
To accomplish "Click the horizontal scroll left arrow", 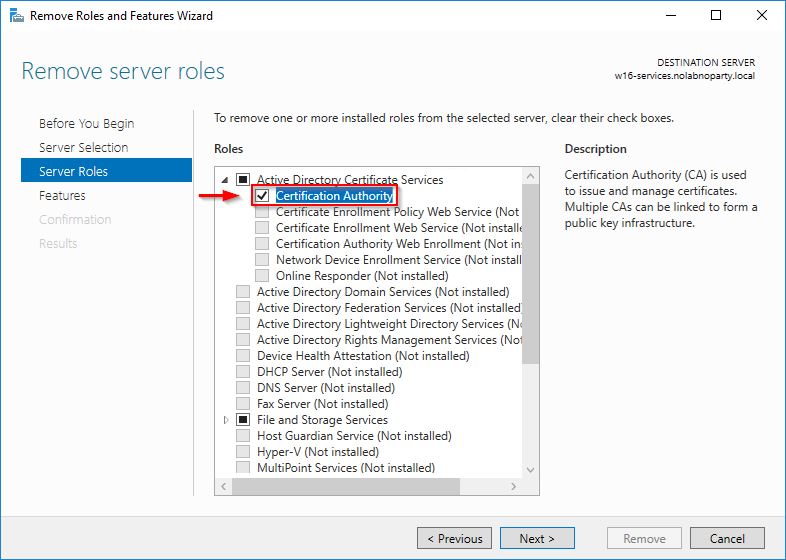I will (x=224, y=486).
